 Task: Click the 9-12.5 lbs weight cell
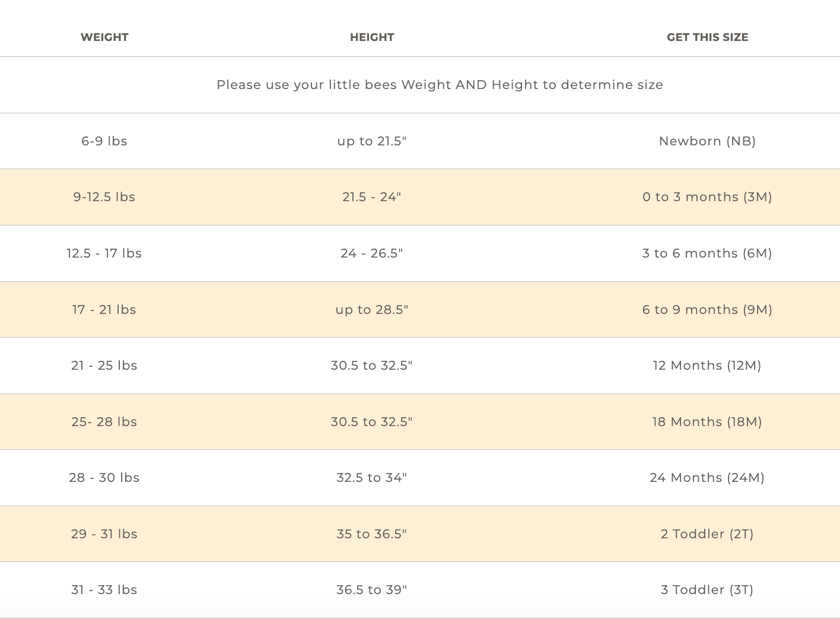pos(104,197)
